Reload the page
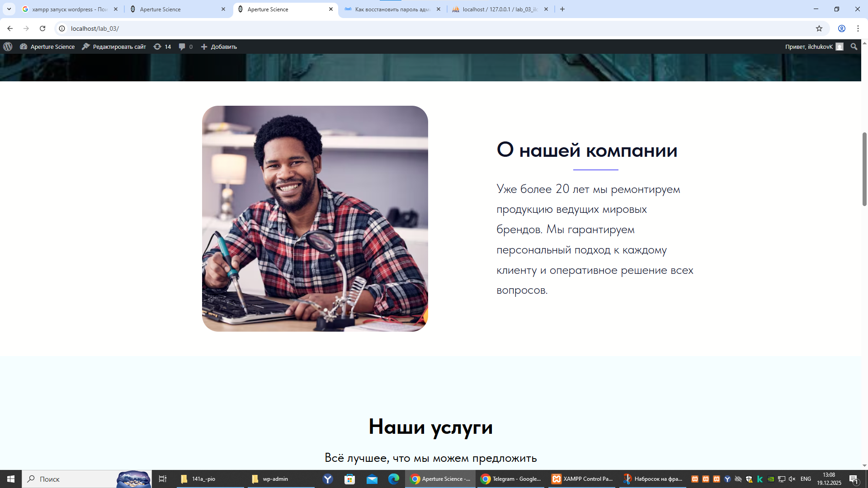Screen dimensions: 868x488 coord(42,28)
